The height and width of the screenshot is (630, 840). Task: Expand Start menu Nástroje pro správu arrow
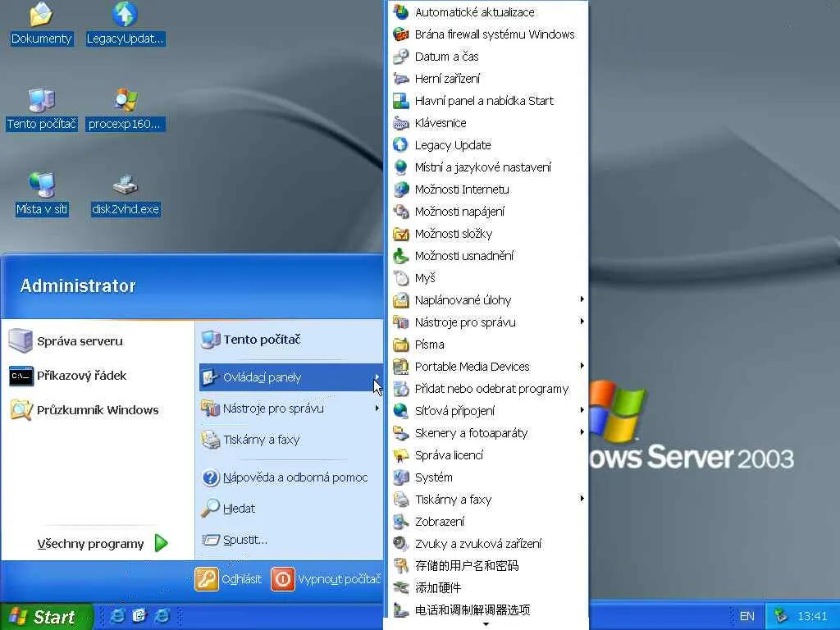377,409
